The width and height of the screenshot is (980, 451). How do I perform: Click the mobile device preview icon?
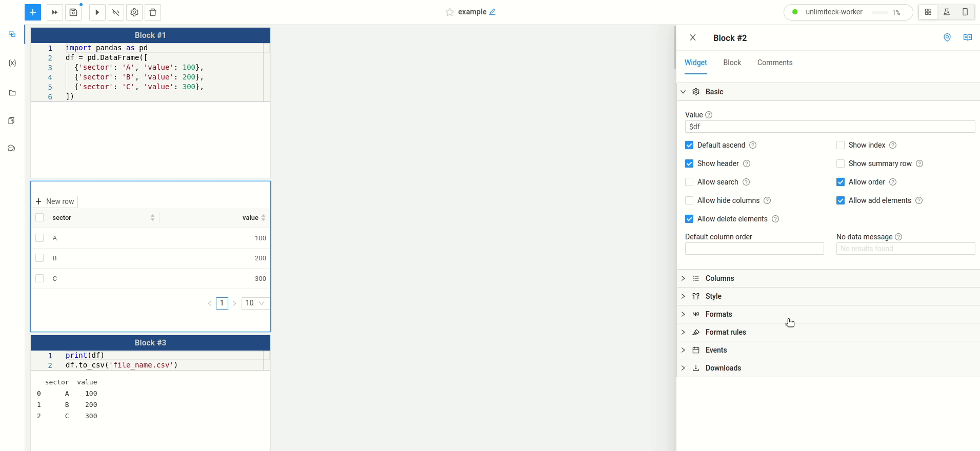point(965,12)
